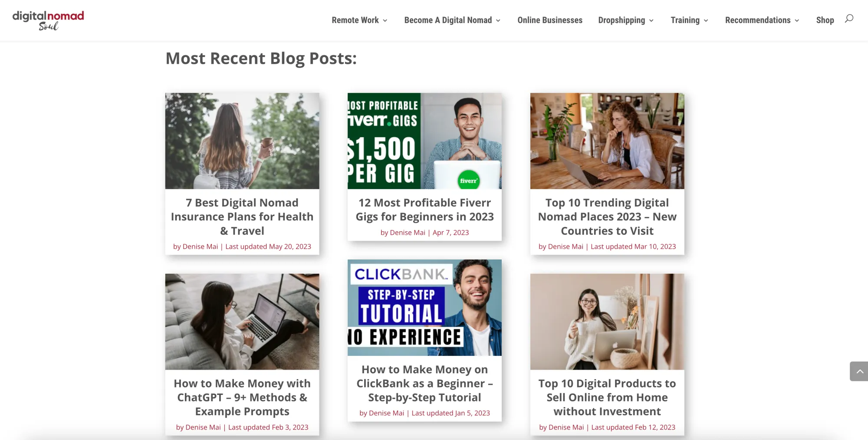This screenshot has height=440, width=868.
Task: Open the Digital Nomad Soul logo
Action: tap(48, 20)
